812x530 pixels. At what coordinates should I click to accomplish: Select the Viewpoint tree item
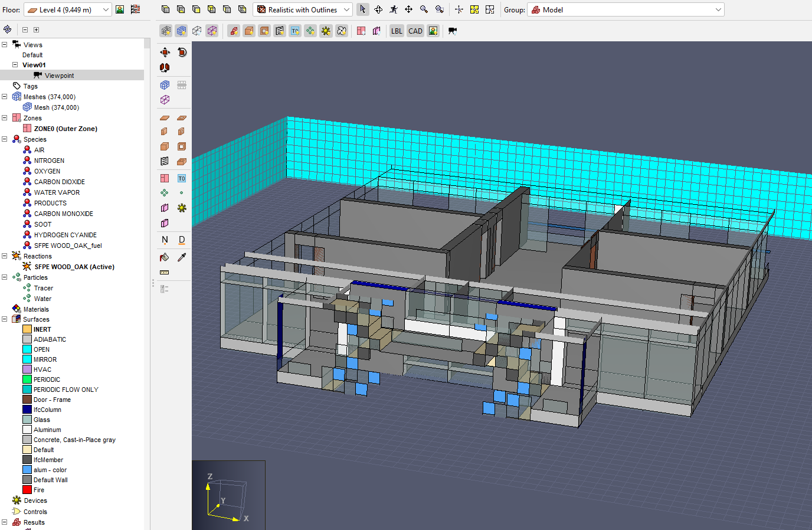click(59, 76)
